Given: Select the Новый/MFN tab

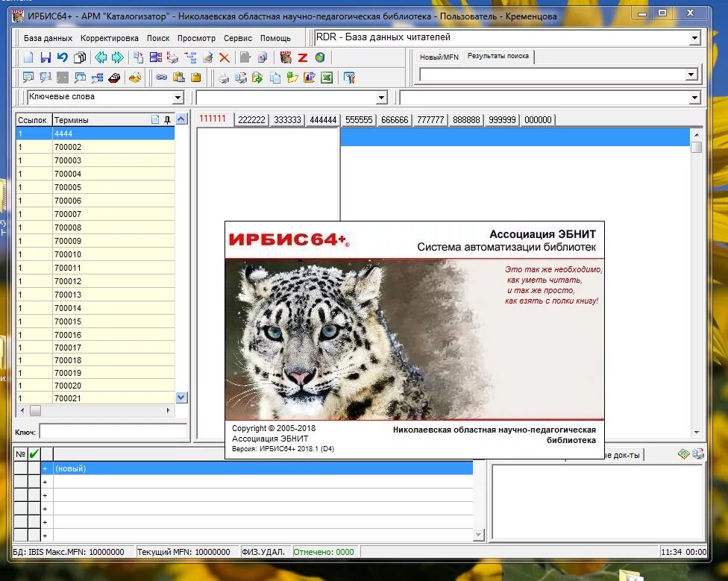Looking at the screenshot, I should point(439,57).
